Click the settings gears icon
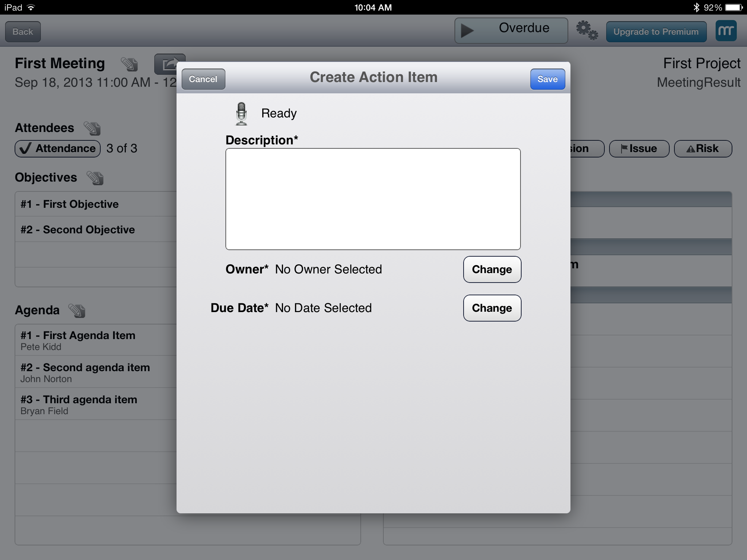747x560 pixels. pyautogui.click(x=587, y=31)
